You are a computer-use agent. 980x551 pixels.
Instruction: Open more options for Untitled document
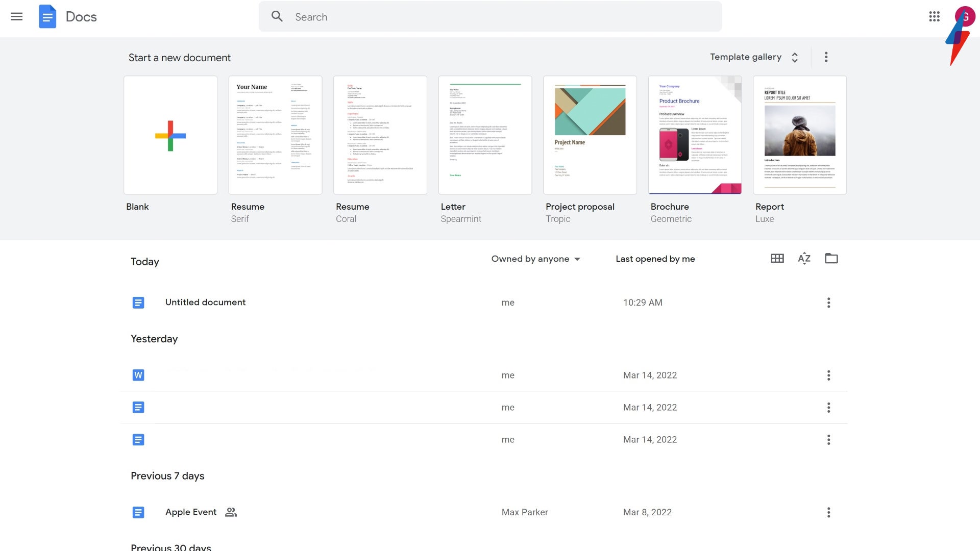pyautogui.click(x=828, y=303)
